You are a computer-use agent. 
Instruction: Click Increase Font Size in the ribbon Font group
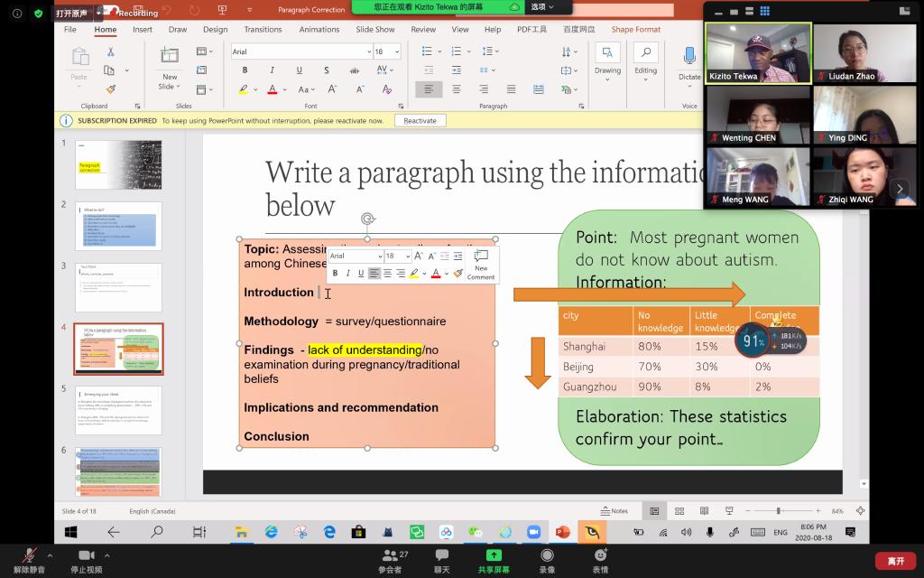(x=332, y=89)
